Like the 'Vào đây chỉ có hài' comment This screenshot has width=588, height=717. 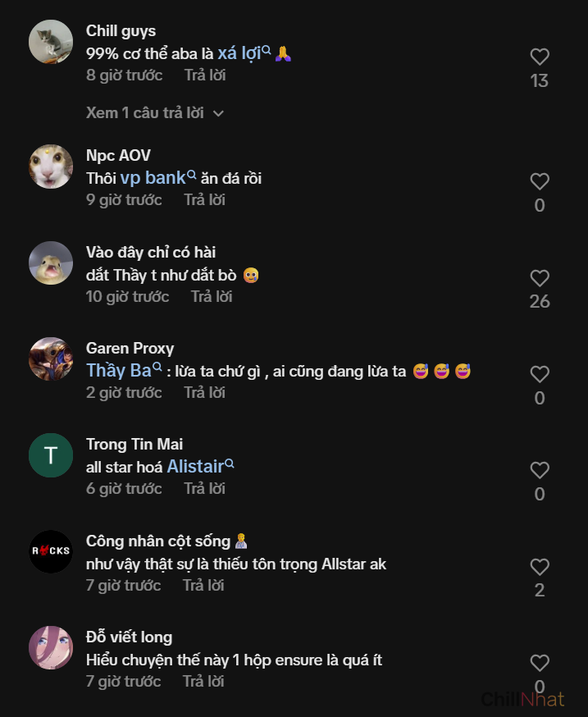(539, 278)
